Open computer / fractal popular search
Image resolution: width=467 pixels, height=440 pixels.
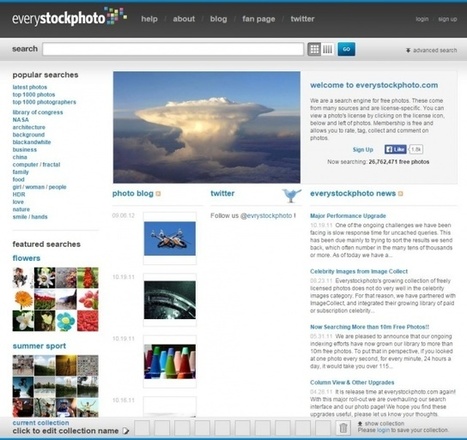(x=36, y=165)
